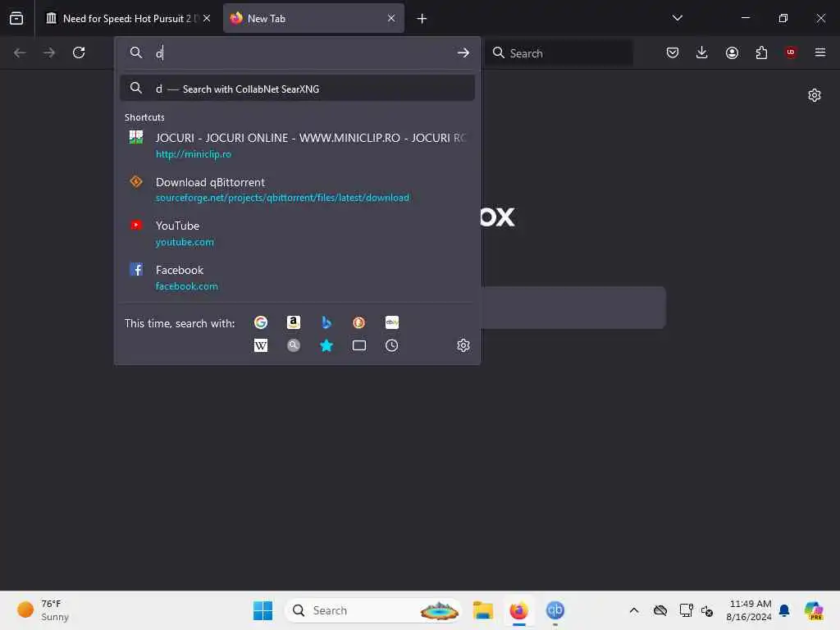Click the muted volume tray icon
840x630 pixels.
click(707, 610)
